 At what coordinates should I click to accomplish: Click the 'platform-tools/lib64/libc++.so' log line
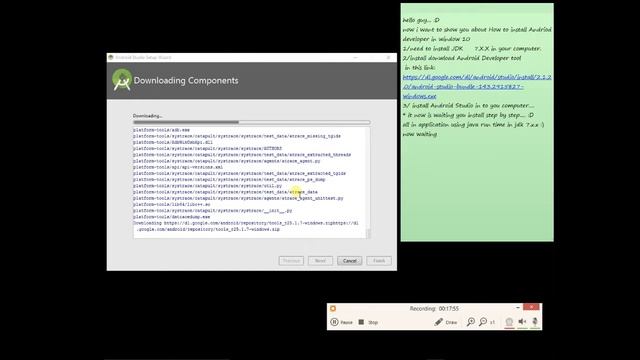pyautogui.click(x=171, y=204)
